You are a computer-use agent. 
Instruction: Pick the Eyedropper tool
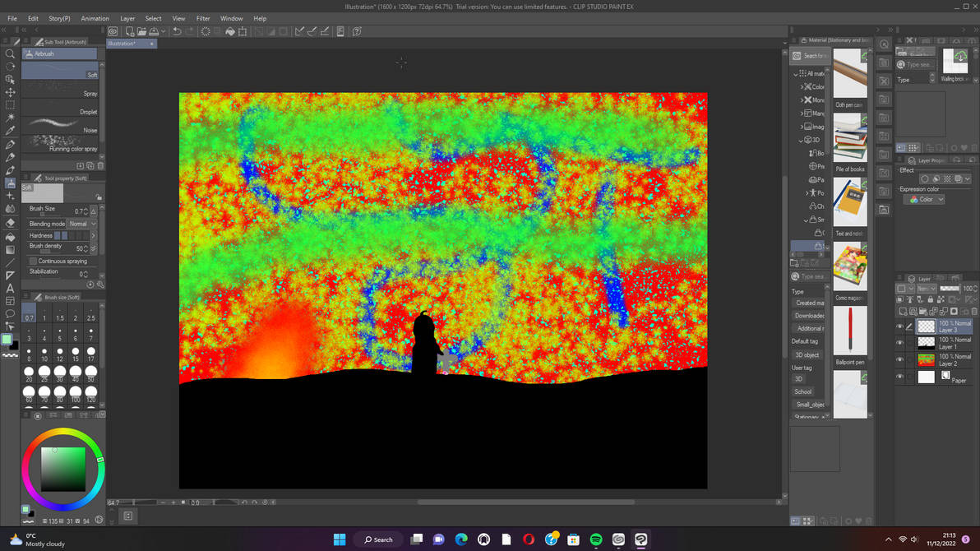(x=11, y=131)
